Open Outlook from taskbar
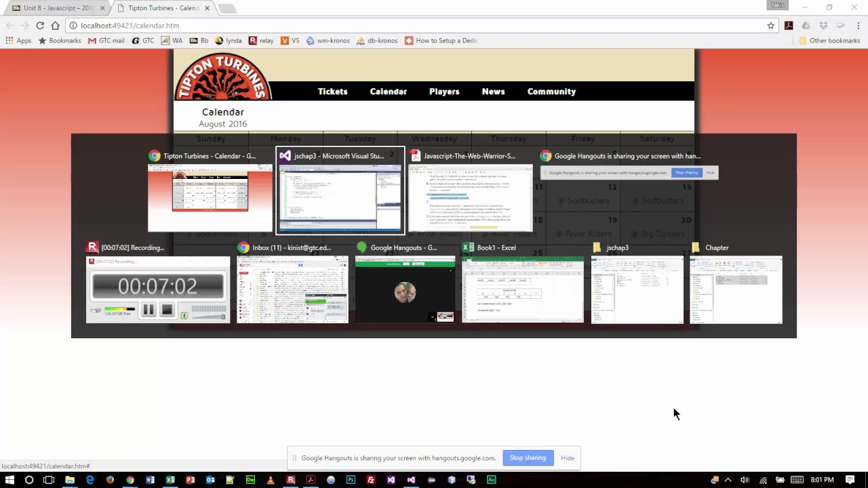The height and width of the screenshot is (488, 868). 210,480
